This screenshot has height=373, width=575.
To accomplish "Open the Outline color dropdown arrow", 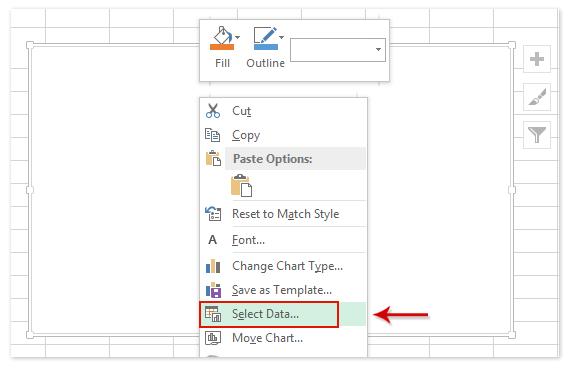I will tap(282, 37).
